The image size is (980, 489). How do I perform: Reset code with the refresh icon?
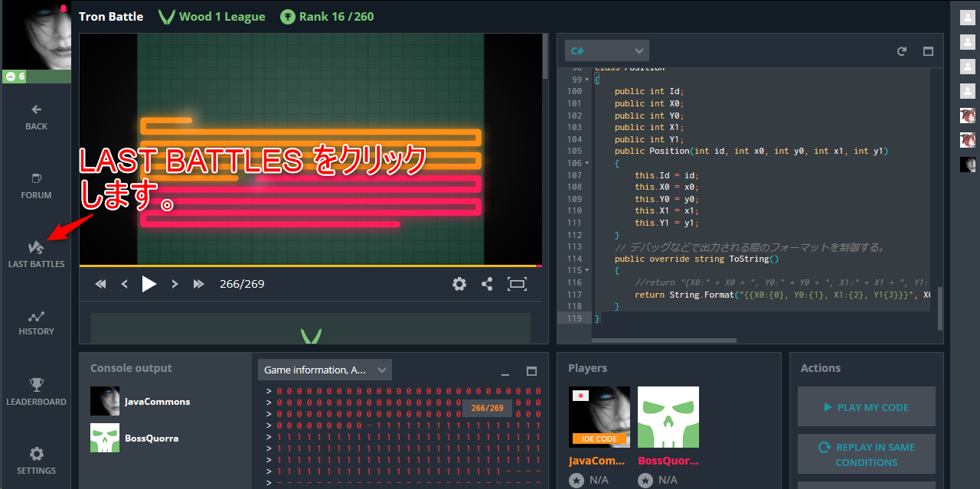(x=902, y=51)
